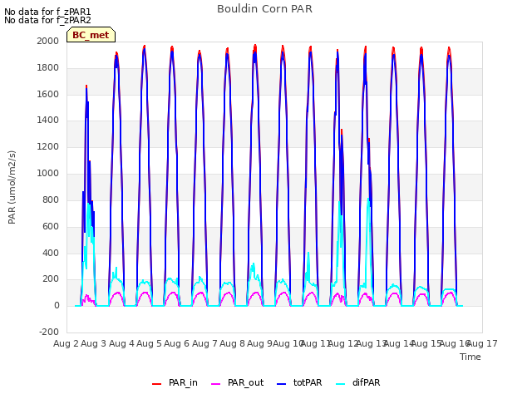Click the magenta PAR_out legend swatch

click(x=215, y=384)
